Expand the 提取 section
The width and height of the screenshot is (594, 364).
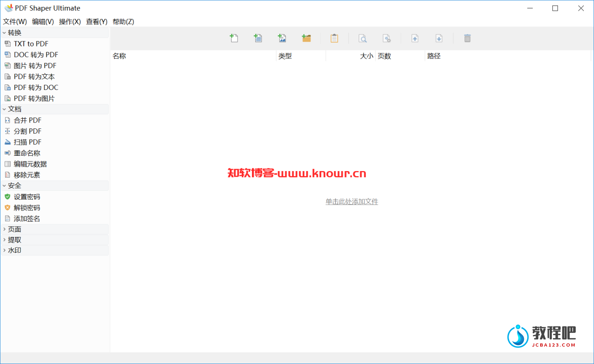(x=5, y=240)
